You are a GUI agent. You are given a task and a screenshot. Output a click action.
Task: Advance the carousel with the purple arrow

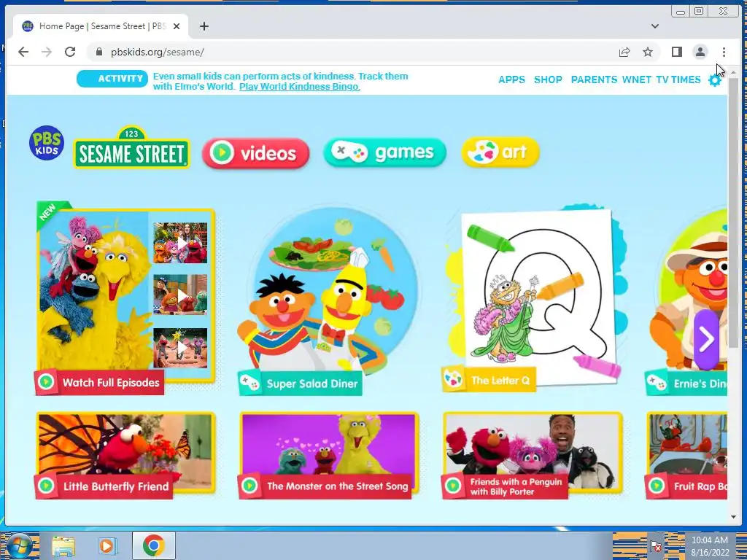click(x=706, y=339)
